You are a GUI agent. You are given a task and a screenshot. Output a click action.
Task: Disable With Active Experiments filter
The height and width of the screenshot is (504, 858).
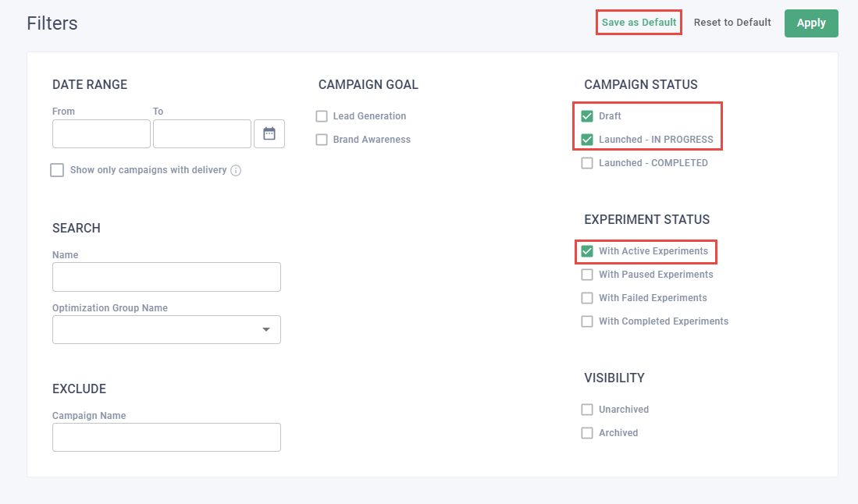point(587,251)
